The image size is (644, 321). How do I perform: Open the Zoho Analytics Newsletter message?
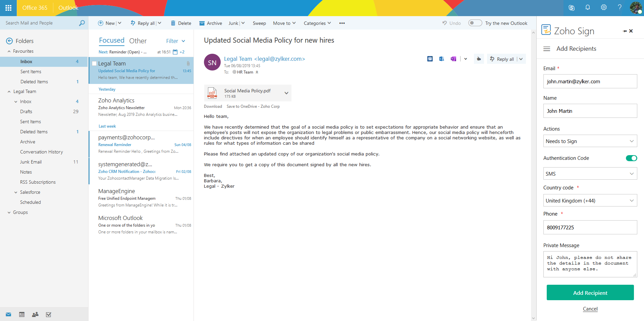pos(141,107)
